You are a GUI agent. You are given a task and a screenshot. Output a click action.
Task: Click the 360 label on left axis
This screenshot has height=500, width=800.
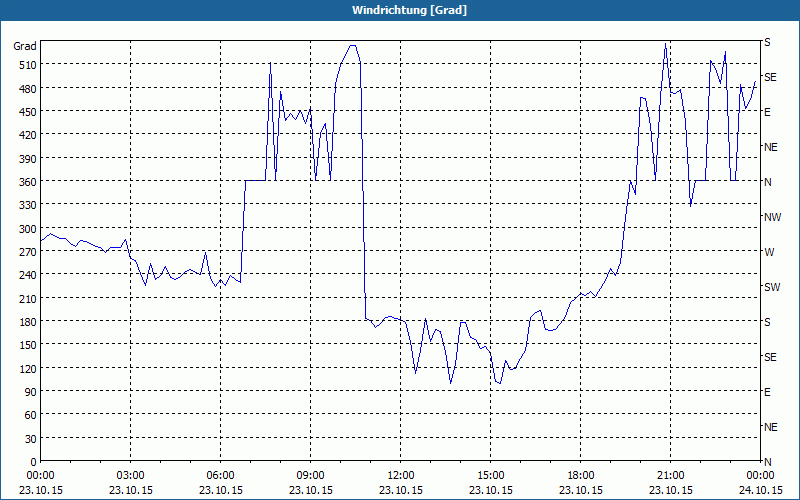tap(28, 182)
